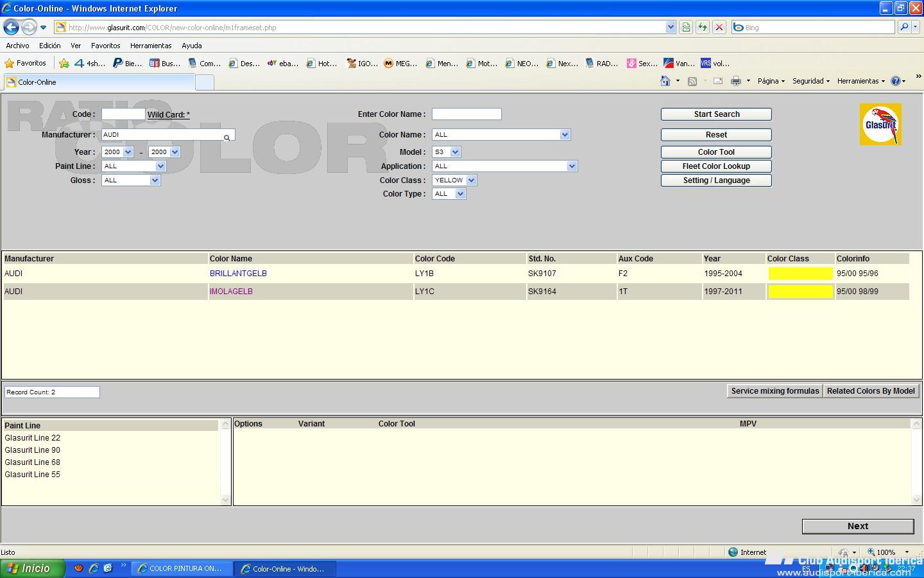Click the Compatibility view icon
The width and height of the screenshot is (924, 578).
pyautogui.click(x=686, y=27)
